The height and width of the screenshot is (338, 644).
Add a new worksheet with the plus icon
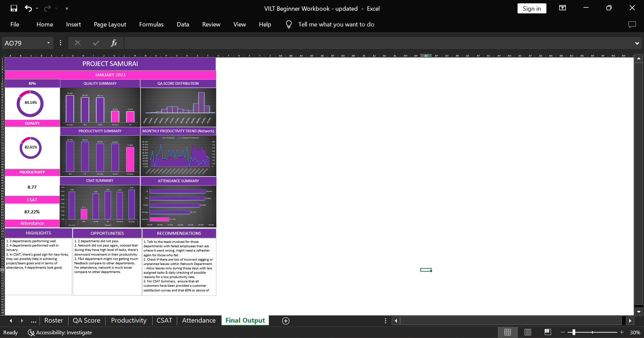[285, 321]
